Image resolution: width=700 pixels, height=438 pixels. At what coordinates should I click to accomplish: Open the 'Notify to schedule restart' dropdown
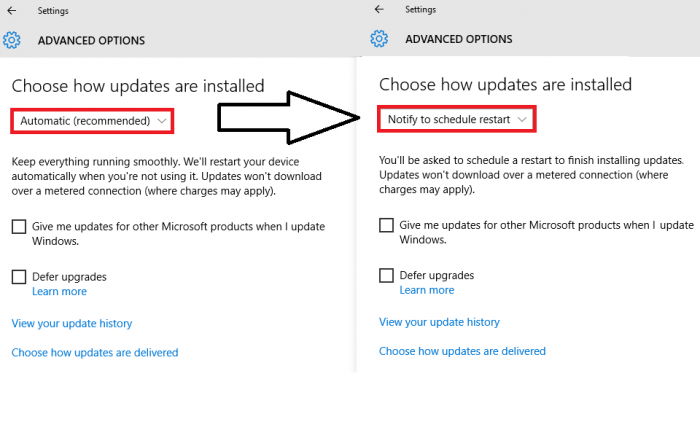[x=456, y=120]
